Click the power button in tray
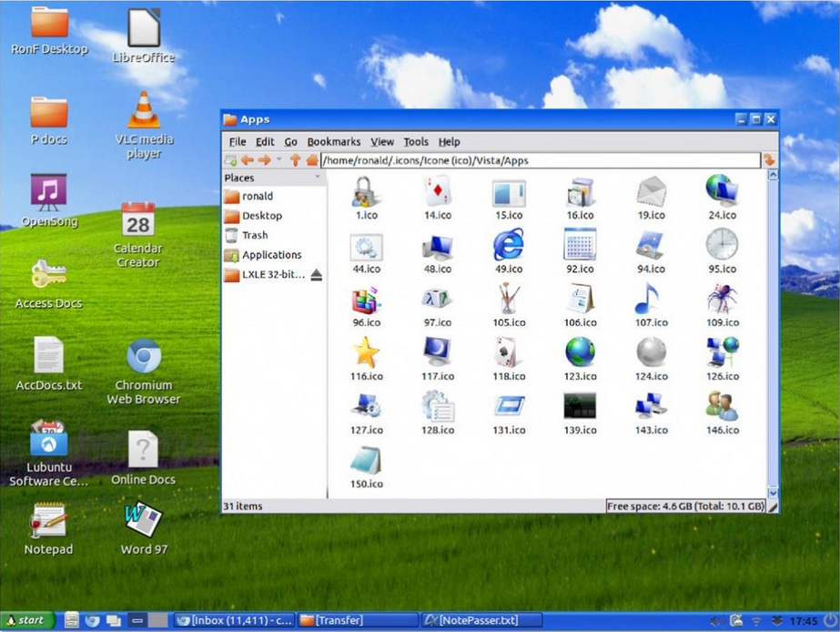840x632 pixels. [830, 620]
